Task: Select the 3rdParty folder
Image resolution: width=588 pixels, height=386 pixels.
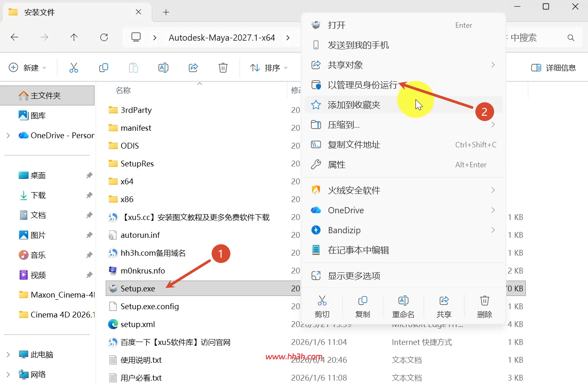Action: point(130,110)
